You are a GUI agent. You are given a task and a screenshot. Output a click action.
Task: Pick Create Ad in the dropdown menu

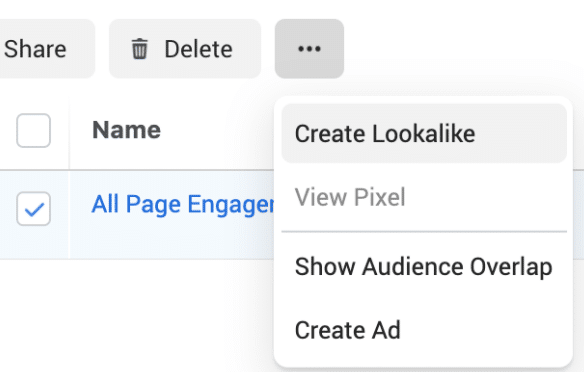(347, 330)
